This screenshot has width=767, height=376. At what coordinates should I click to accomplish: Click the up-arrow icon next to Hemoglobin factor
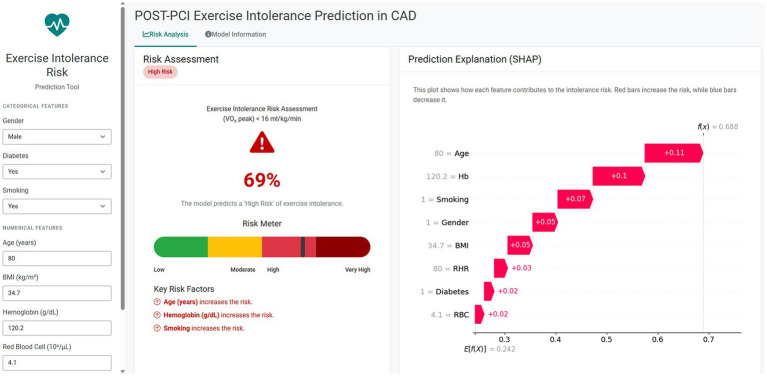[157, 315]
